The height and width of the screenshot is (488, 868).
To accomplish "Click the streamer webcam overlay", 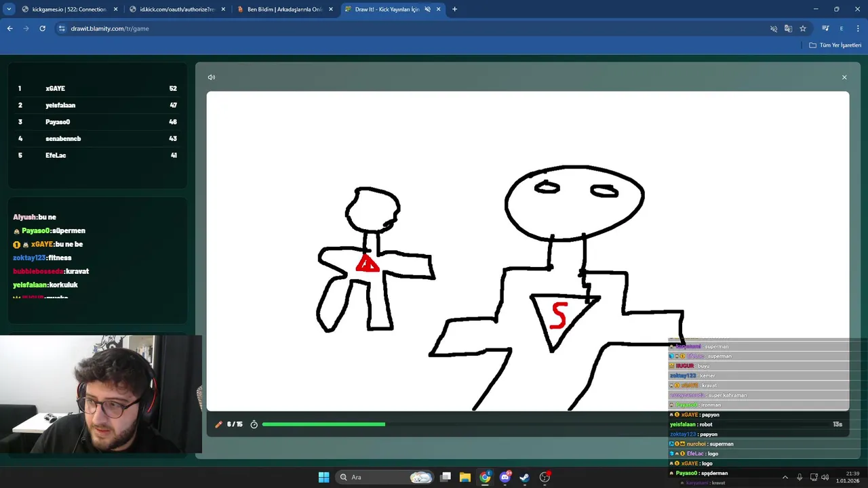I will point(101,394).
